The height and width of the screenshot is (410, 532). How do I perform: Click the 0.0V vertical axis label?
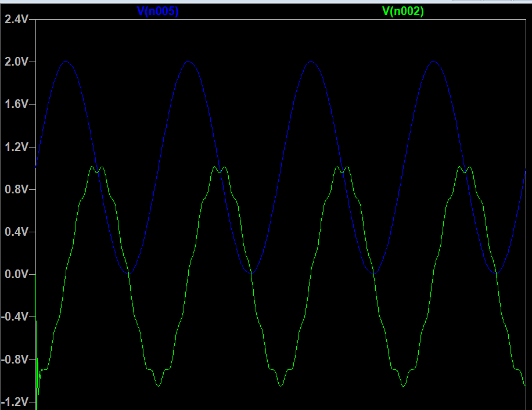coord(16,274)
